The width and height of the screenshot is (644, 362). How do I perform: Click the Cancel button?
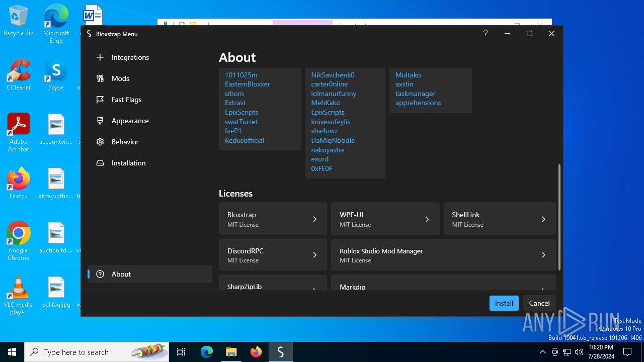coord(539,303)
